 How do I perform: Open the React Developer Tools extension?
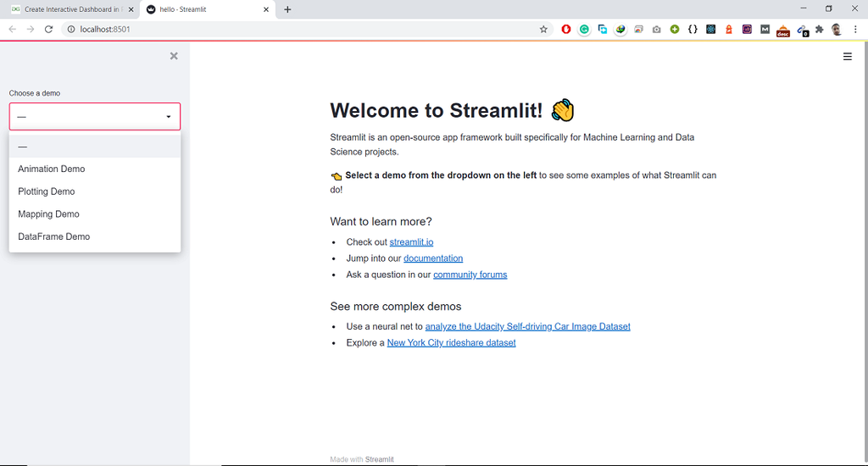(711, 30)
